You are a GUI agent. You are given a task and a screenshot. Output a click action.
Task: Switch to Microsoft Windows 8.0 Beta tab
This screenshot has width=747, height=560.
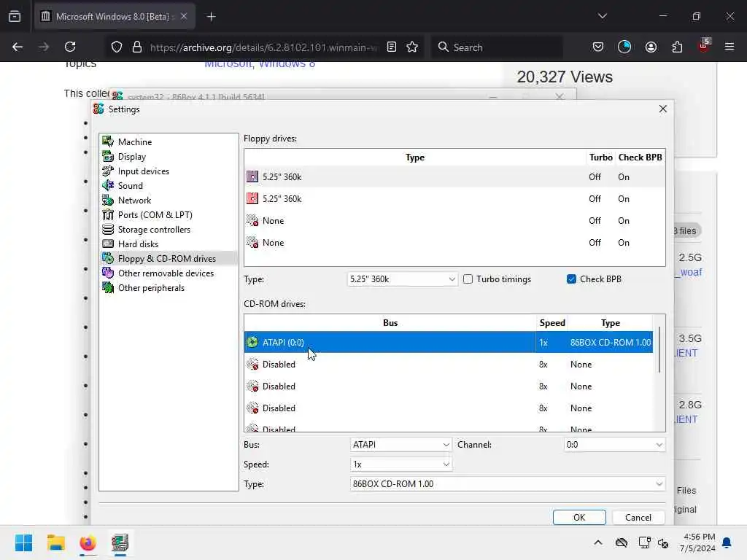115,17
